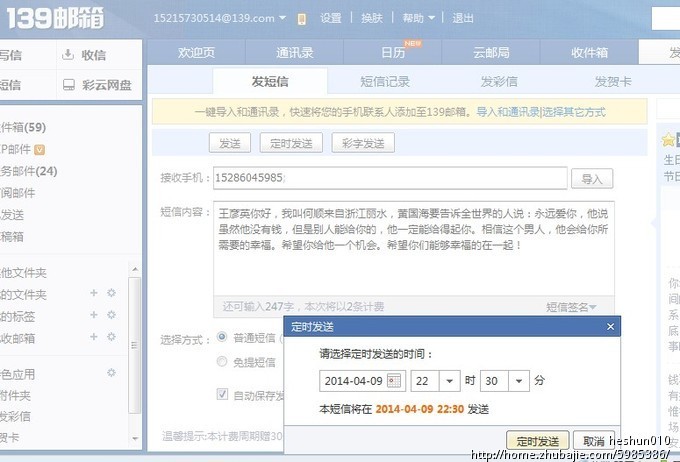The width and height of the screenshot is (680, 462).
Task: Click the gear icon beside 我的文件夹
Action: click(x=111, y=293)
